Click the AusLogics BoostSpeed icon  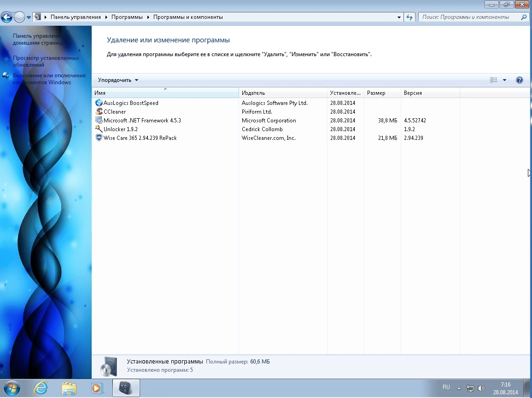99,103
